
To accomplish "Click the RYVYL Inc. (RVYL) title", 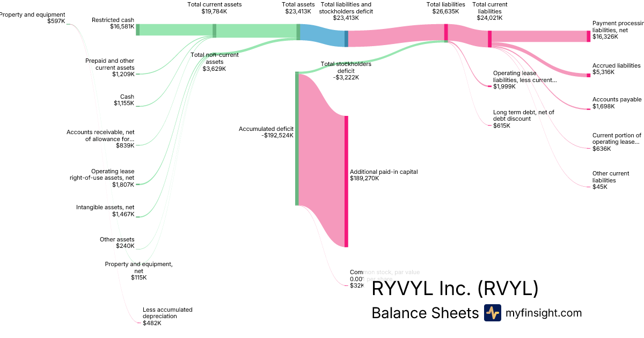I will [455, 289].
